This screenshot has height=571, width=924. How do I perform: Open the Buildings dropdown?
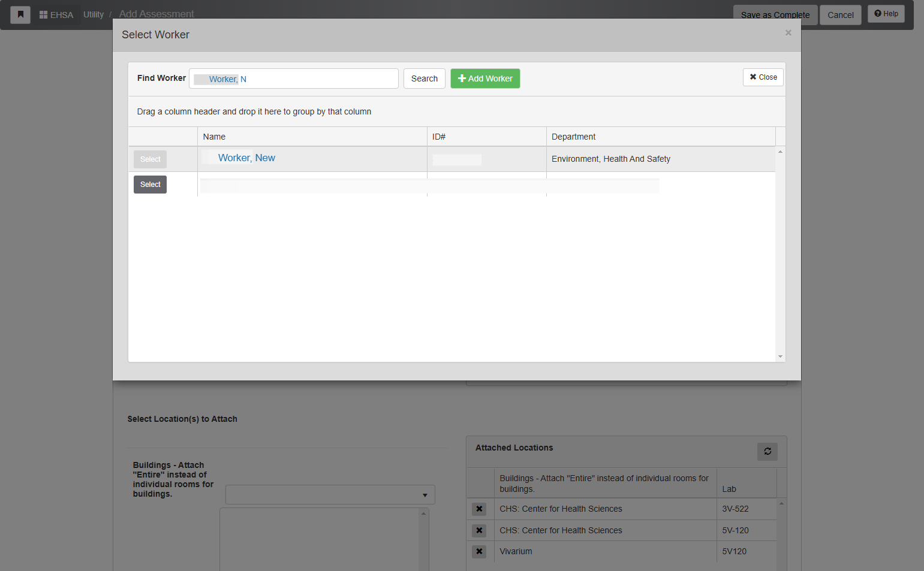330,495
